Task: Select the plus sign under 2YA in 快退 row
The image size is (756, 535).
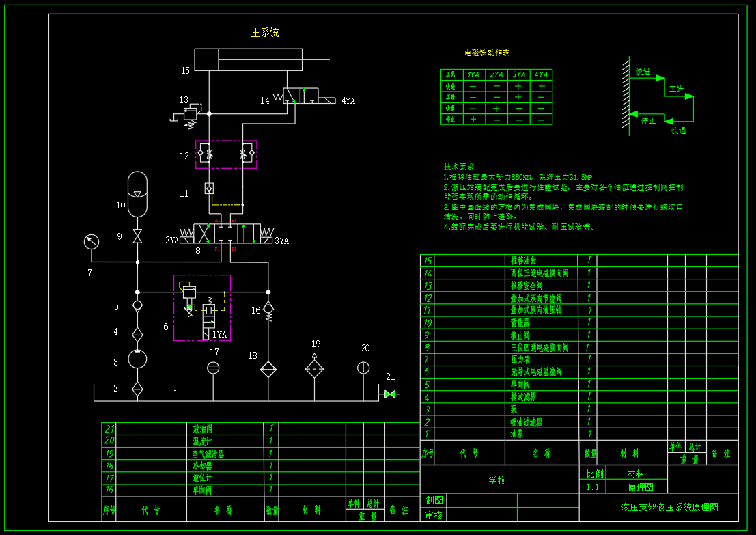Action: tap(496, 109)
